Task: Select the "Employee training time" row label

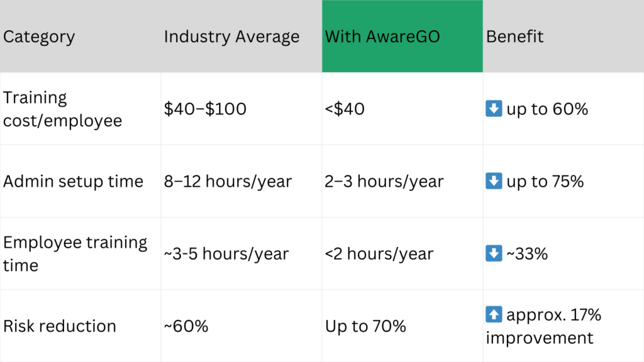Action: pos(75,253)
